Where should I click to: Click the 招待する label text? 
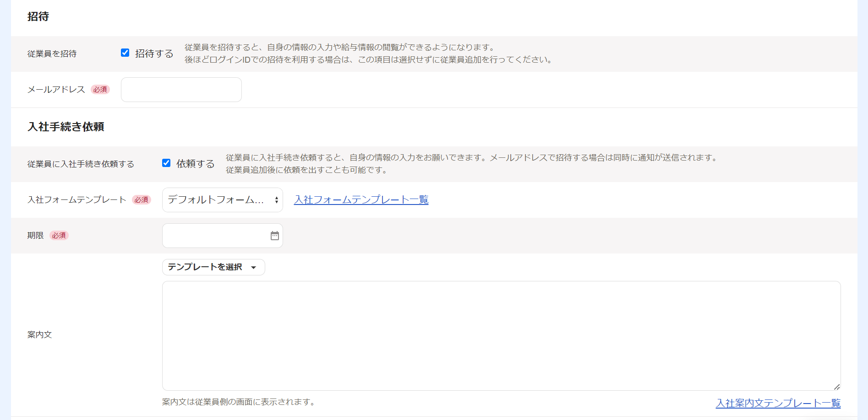point(154,54)
